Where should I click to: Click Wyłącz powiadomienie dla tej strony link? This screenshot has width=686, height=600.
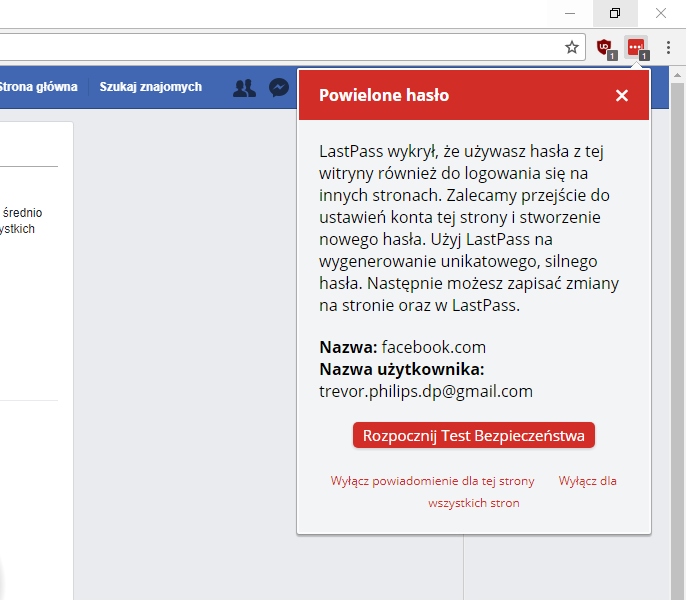(x=432, y=481)
